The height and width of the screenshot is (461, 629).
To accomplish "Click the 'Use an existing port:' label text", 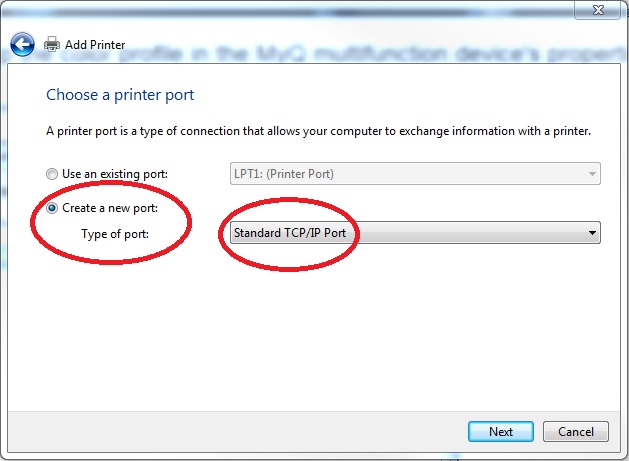I will [115, 174].
